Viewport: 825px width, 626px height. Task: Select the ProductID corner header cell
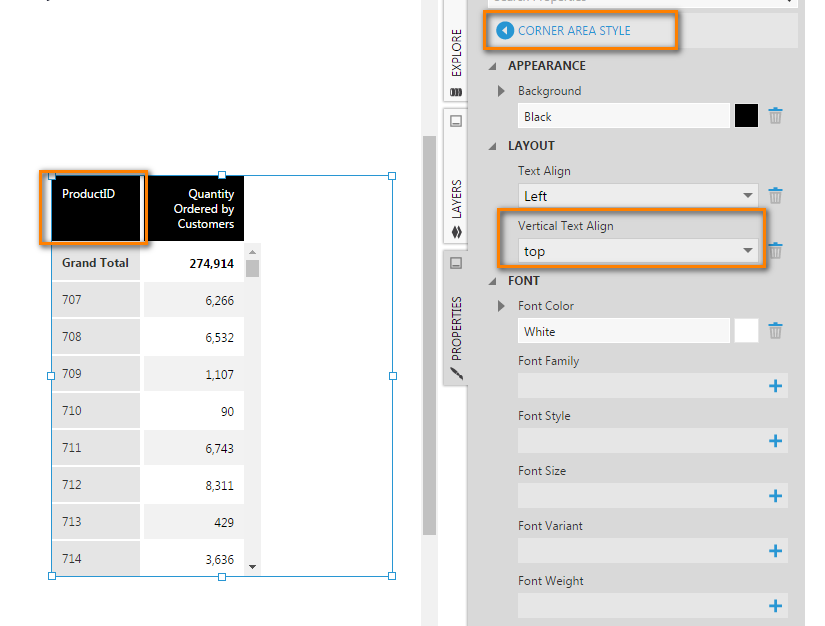96,208
